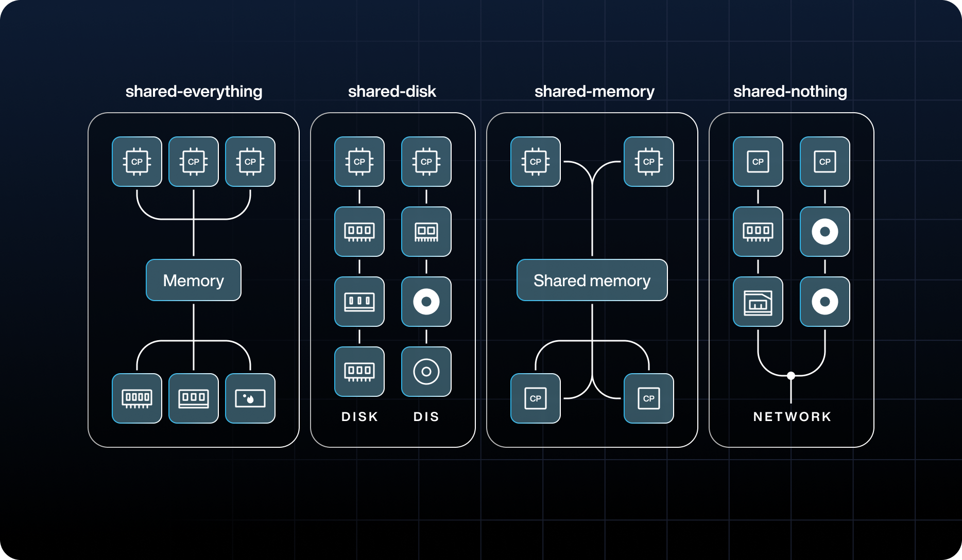Select the storage card icon in shared-nothing
Viewport: 962px width, 560px height.
click(x=758, y=302)
